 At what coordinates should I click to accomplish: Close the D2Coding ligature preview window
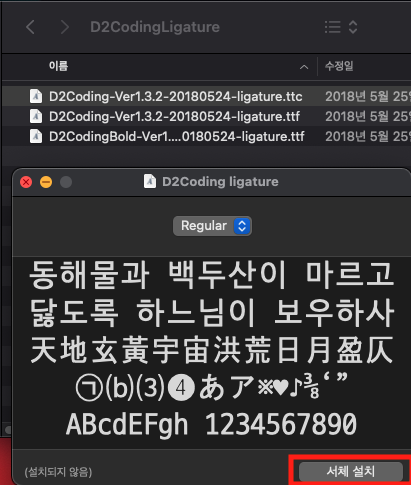click(26, 182)
